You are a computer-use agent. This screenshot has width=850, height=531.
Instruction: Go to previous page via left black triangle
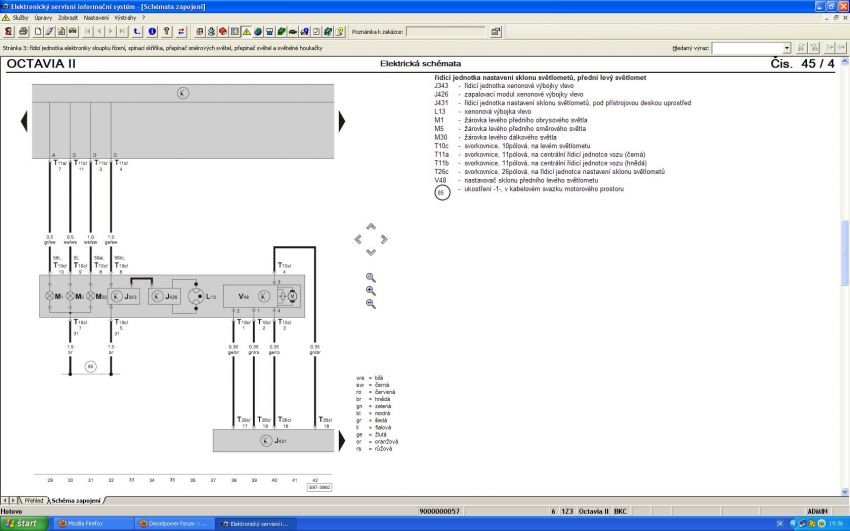(x=24, y=121)
